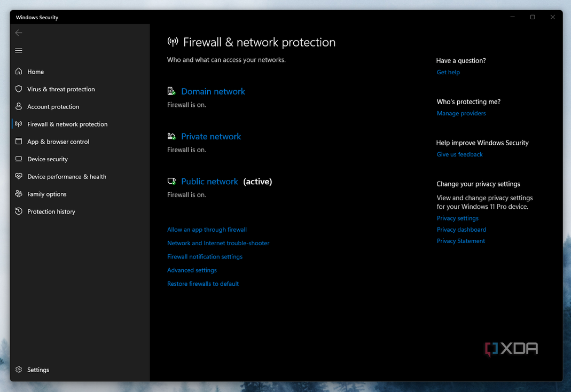Screen dimensions: 571x392
Task: Select the Protection history clock icon
Action: [x=19, y=211]
